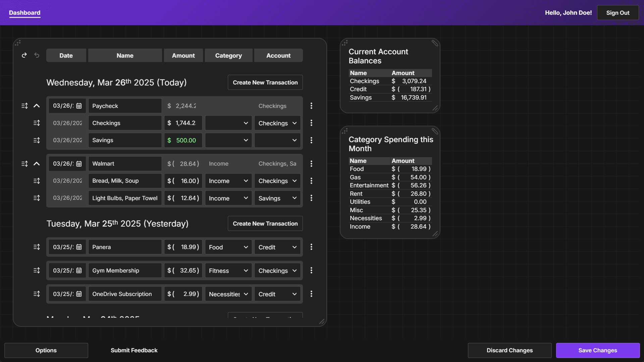The height and width of the screenshot is (362, 644).
Task: Click the reorder icon on Savings sub-row
Action: 37,140
